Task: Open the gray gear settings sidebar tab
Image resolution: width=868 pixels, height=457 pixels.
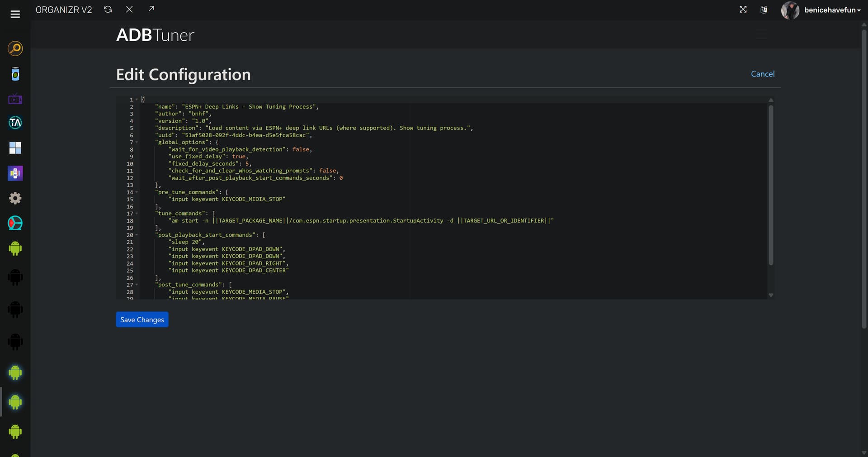Action: [15, 198]
